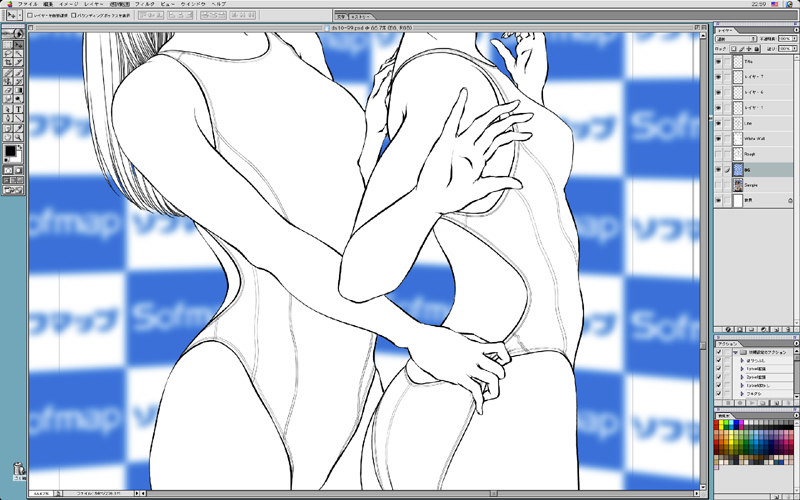The image size is (800, 500).
Task: Select the Crop tool
Action: click(x=8, y=62)
